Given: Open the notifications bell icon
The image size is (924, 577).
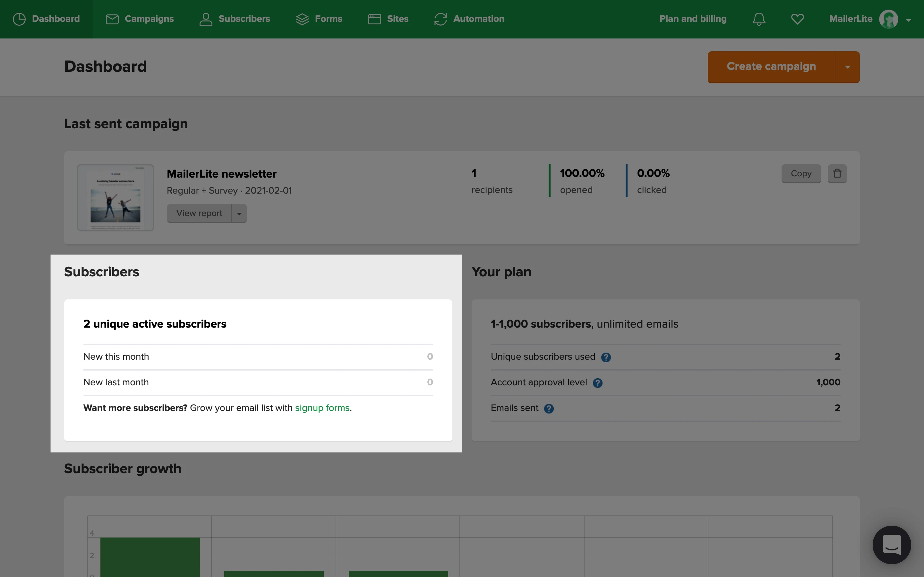Looking at the screenshot, I should (759, 19).
